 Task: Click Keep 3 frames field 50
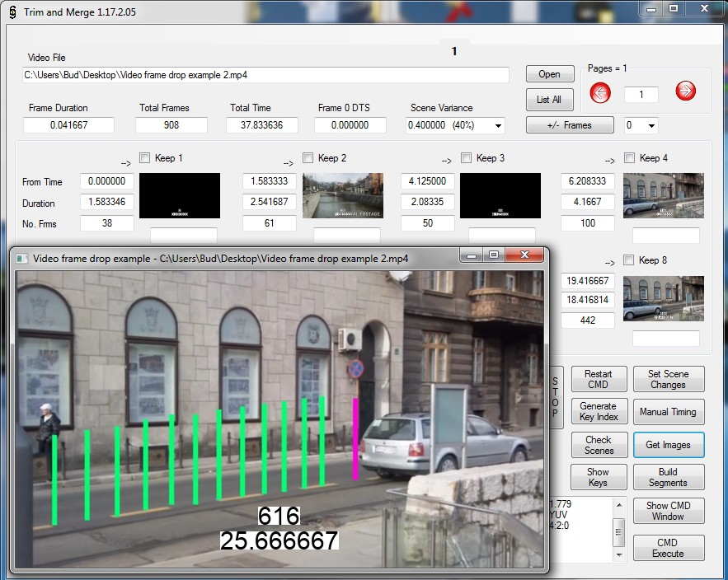(x=428, y=223)
